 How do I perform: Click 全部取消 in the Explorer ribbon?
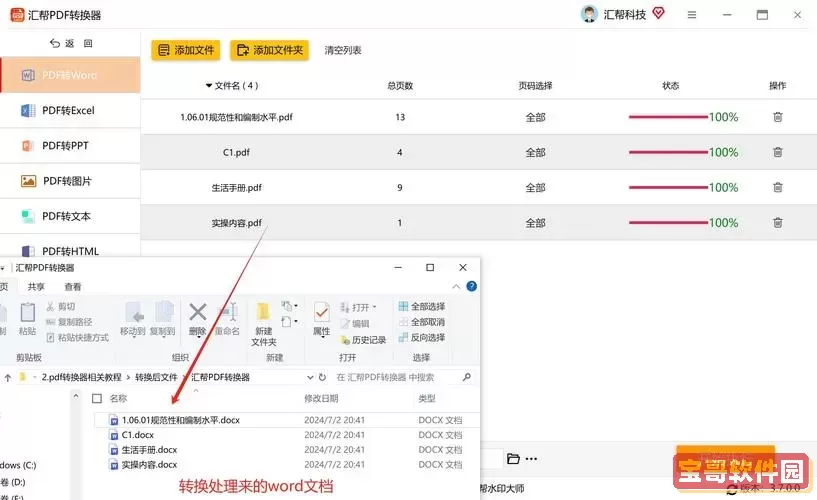pyautogui.click(x=422, y=322)
